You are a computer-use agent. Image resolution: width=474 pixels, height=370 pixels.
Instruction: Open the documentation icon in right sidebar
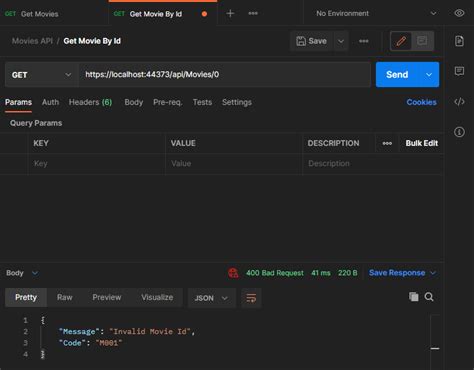click(459, 41)
